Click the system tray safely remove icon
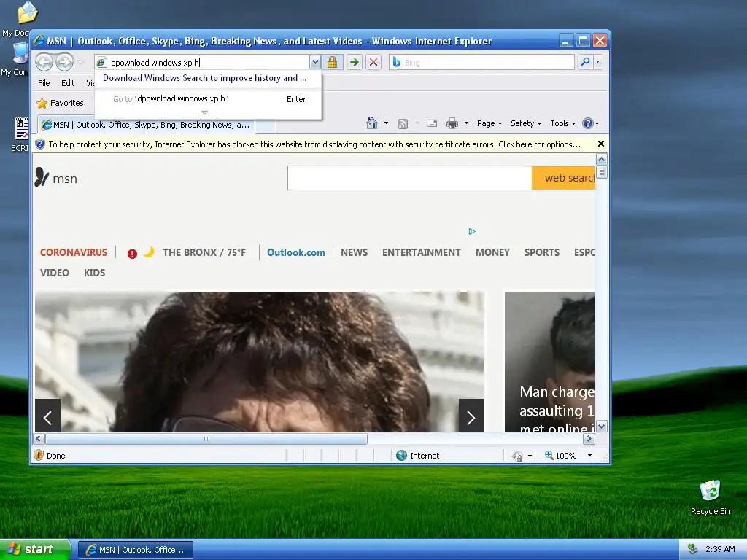This screenshot has height=560, width=747. click(x=692, y=549)
